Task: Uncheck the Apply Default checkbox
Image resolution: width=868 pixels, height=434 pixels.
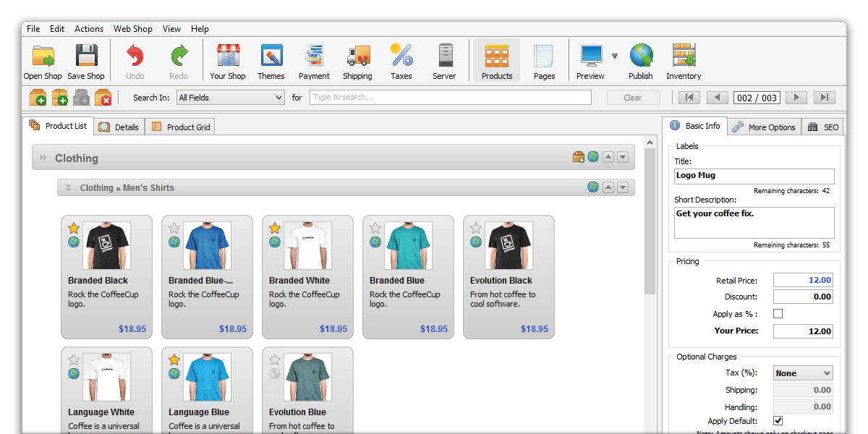Action: (778, 421)
